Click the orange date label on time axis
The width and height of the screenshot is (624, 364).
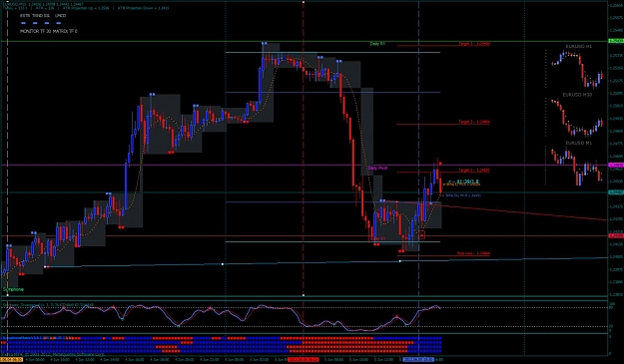pyautogui.click(x=11, y=360)
